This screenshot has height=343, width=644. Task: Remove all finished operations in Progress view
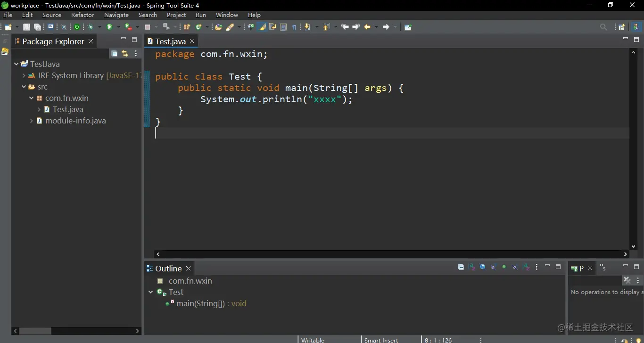click(x=627, y=280)
